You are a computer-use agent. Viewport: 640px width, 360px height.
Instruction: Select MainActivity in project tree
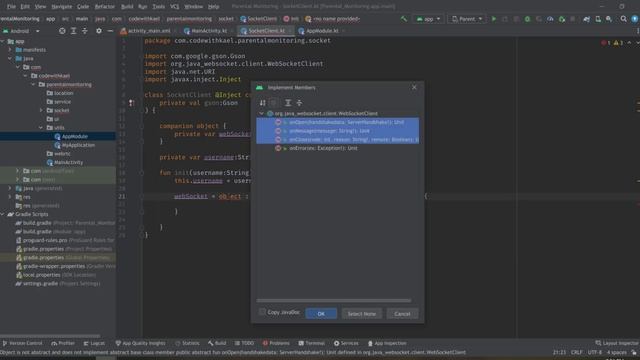(x=64, y=162)
